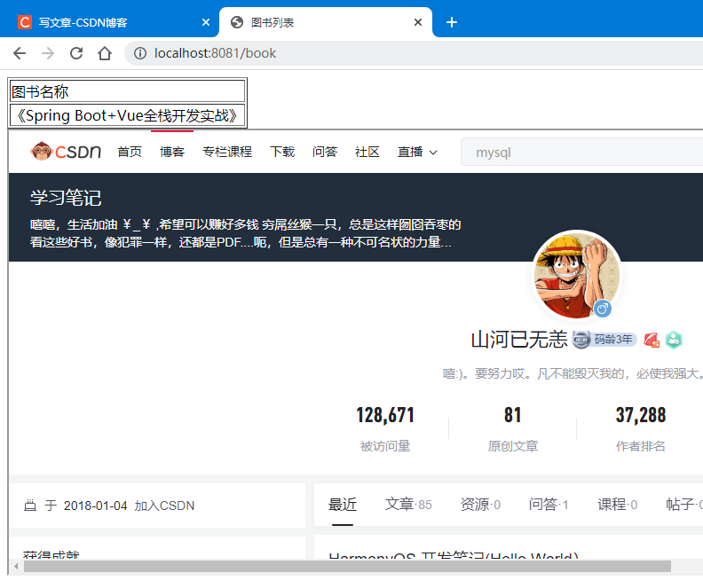Click the blog description text in banner
This screenshot has height=588, width=703.
[x=245, y=233]
